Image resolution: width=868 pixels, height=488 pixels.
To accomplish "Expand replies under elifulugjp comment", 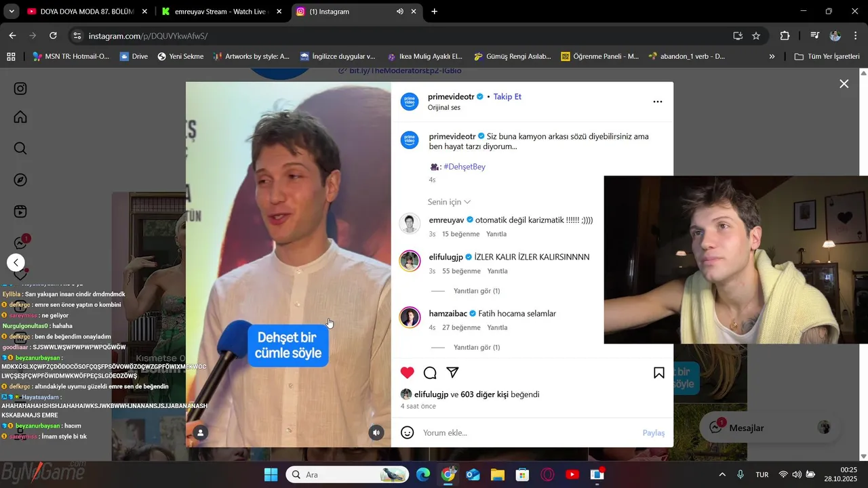I will (477, 291).
